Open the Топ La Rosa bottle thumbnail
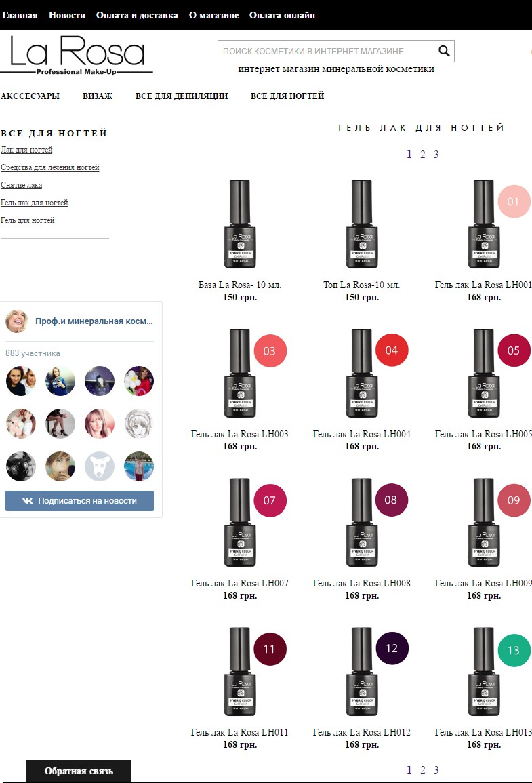This screenshot has height=783, width=532. (x=362, y=224)
